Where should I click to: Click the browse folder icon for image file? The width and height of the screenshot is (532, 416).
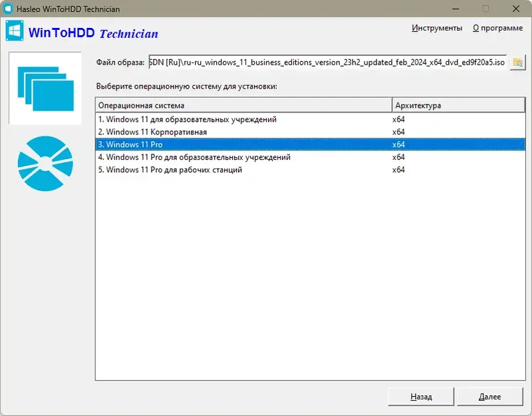(x=518, y=63)
